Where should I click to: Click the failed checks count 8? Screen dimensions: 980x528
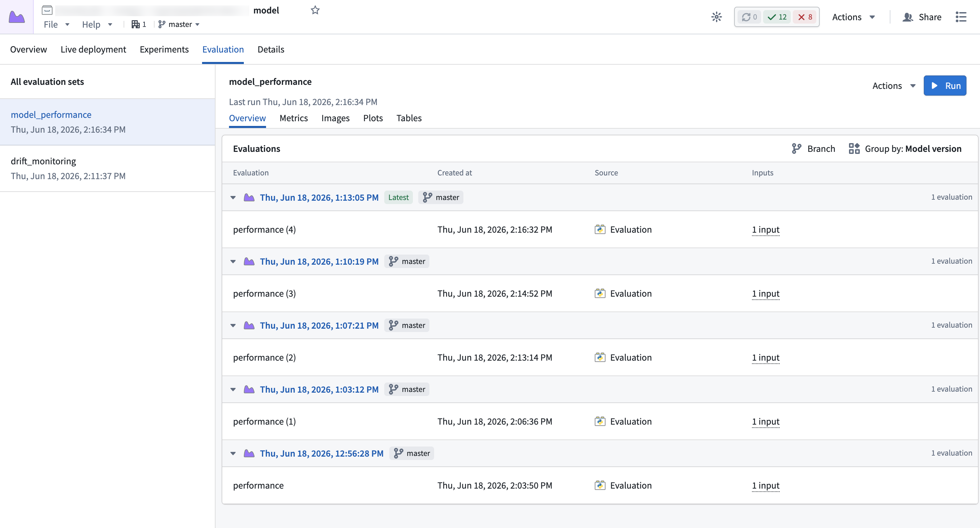[x=805, y=17]
